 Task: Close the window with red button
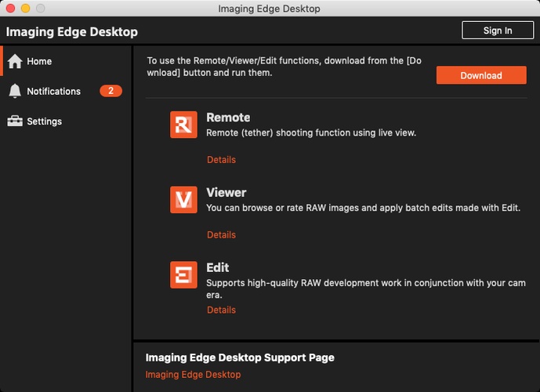pyautogui.click(x=11, y=9)
